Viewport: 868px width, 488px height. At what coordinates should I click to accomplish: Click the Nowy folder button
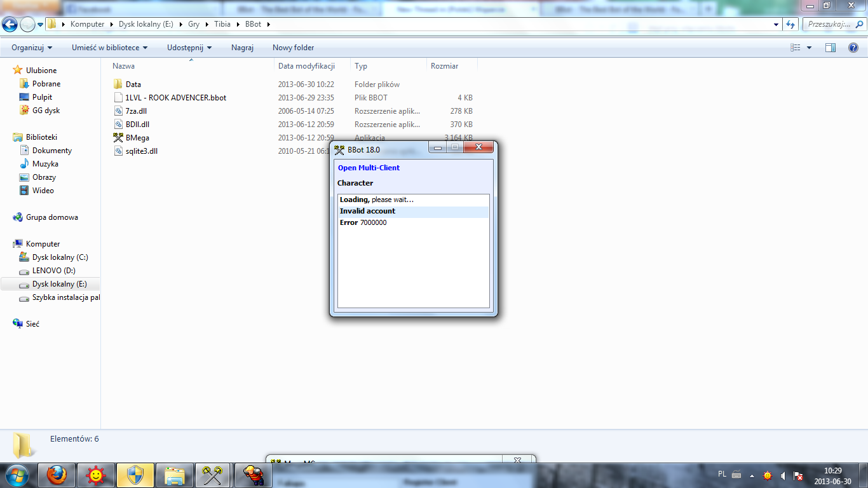click(x=293, y=48)
